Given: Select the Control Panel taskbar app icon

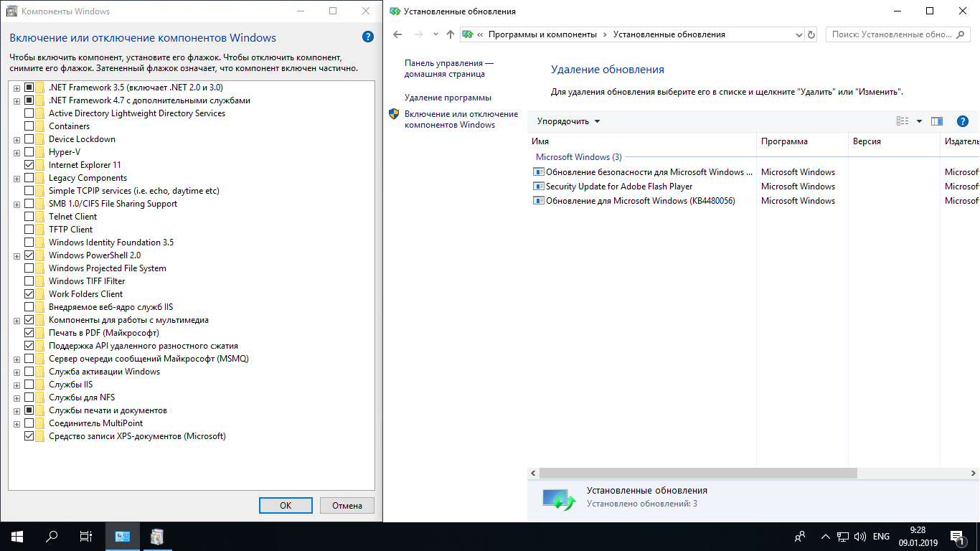Looking at the screenshot, I should pos(123,537).
